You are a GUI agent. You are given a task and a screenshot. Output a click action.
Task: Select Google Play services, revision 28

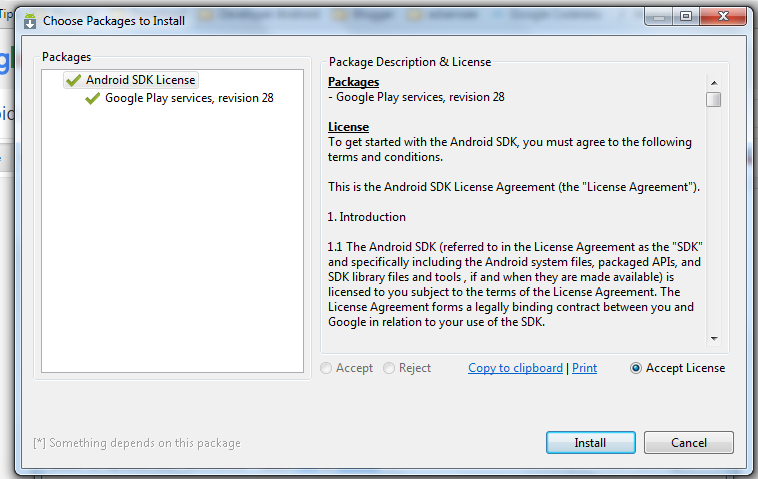point(189,98)
